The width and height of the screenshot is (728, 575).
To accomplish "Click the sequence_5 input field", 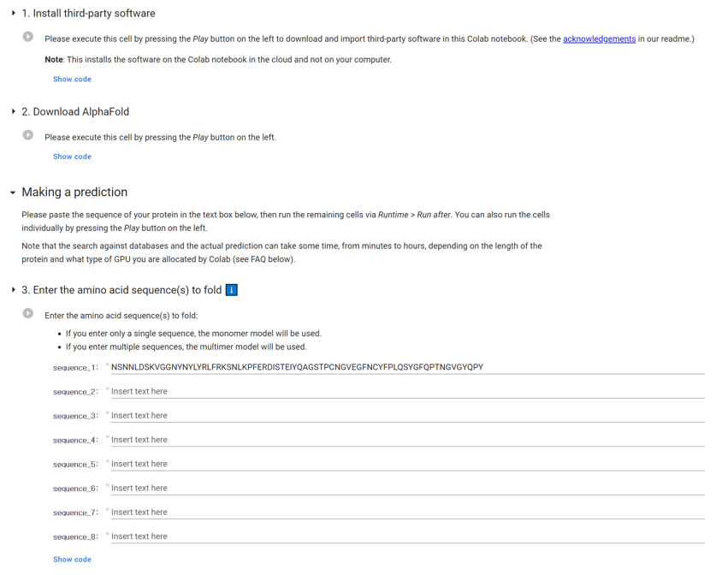I will [x=408, y=464].
